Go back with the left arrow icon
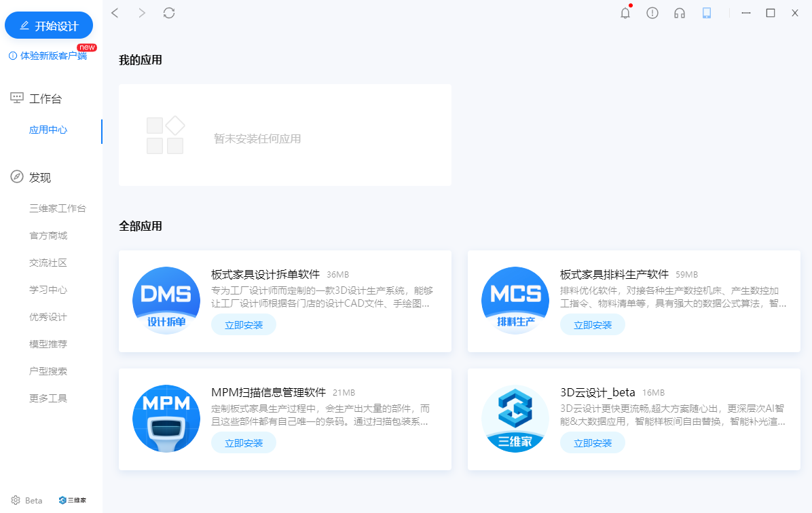This screenshot has height=513, width=812. (x=115, y=13)
